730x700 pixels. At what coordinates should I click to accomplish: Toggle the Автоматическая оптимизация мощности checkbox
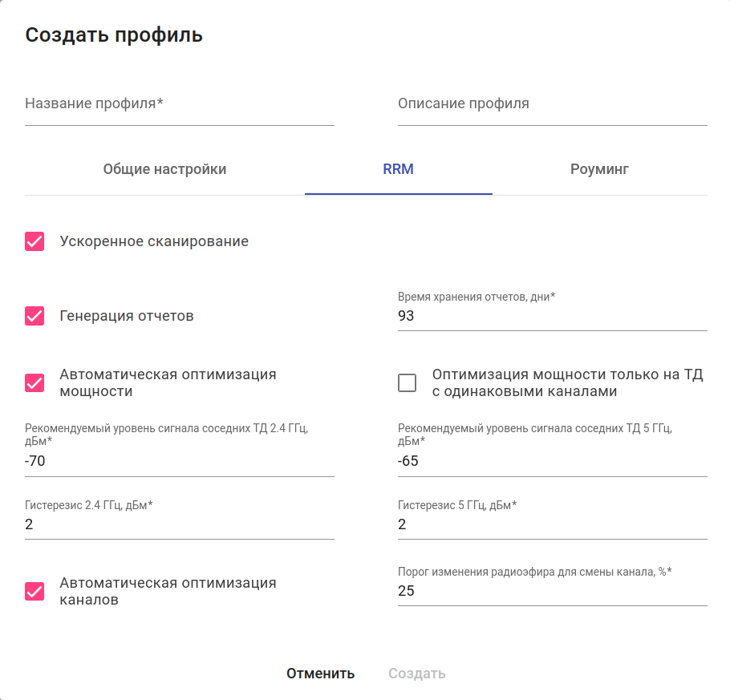(34, 382)
